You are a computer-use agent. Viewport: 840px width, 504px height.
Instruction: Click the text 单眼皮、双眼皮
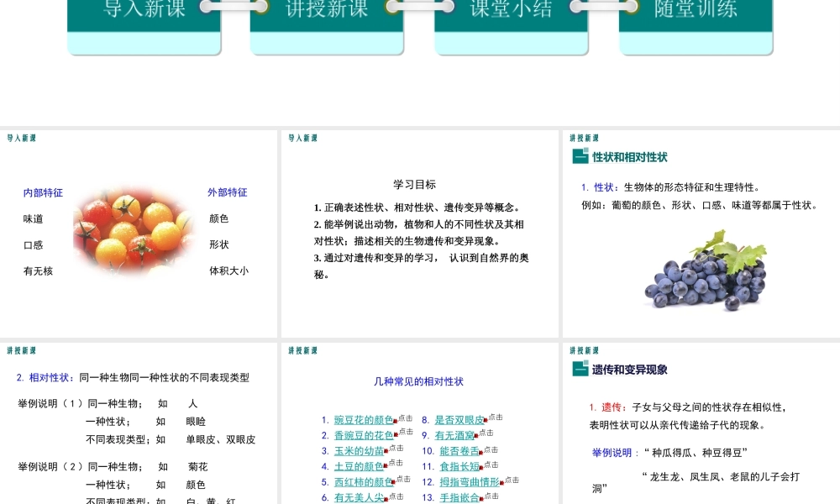(221, 439)
